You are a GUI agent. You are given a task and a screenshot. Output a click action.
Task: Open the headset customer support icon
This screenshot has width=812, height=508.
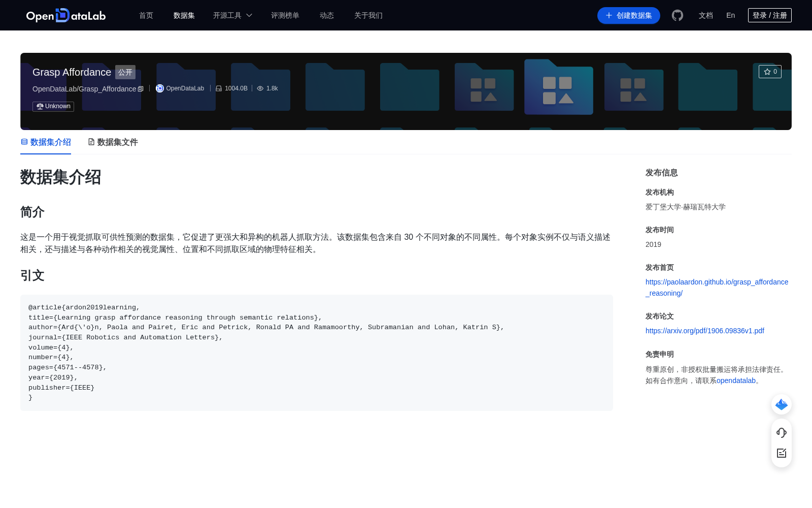(782, 432)
